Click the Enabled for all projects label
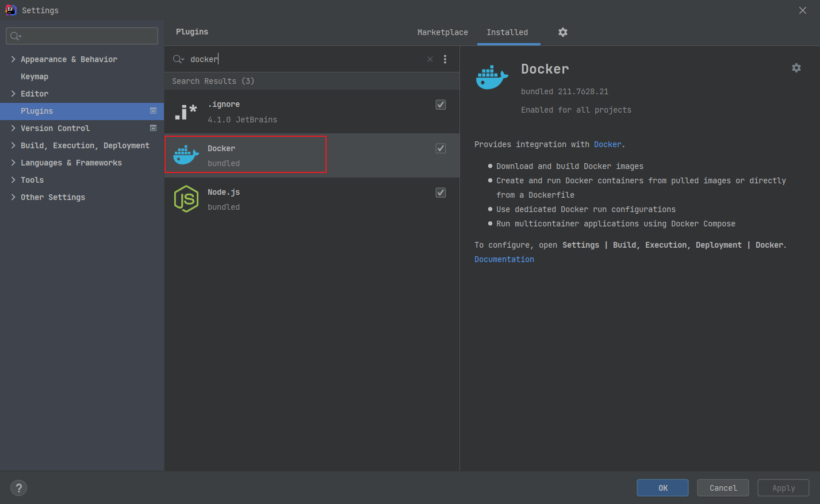 pos(576,110)
